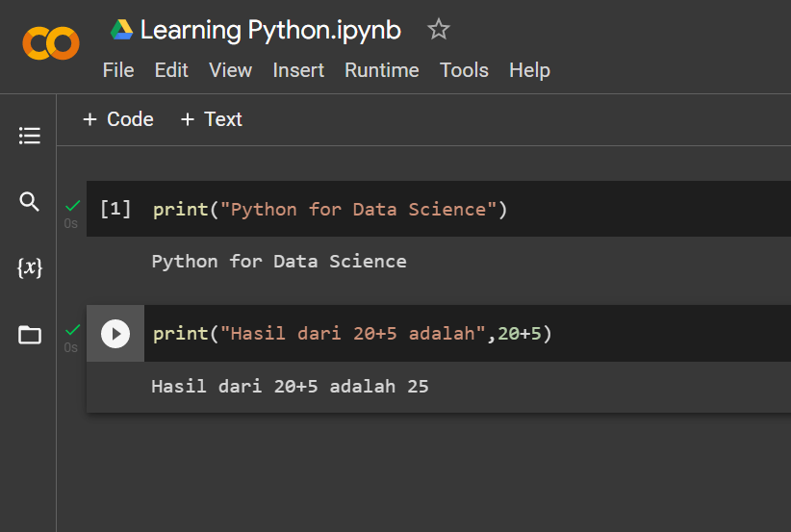791x532 pixels.
Task: Open the Variables {x} panel icon
Action: tap(29, 267)
